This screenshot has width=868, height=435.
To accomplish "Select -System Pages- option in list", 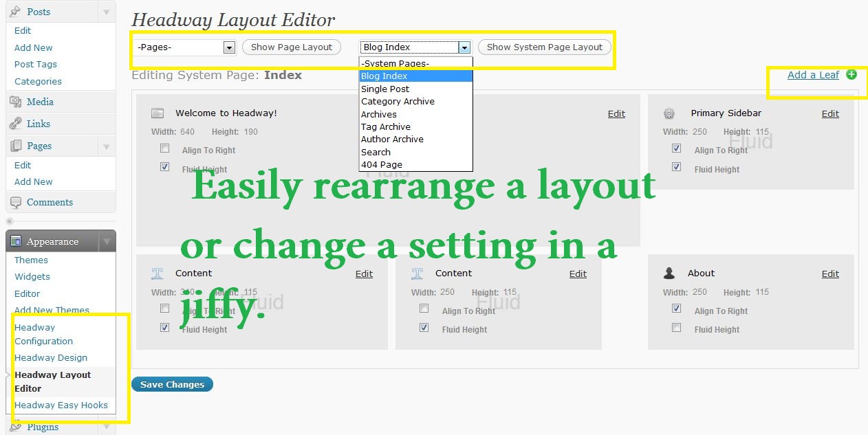I will 416,63.
